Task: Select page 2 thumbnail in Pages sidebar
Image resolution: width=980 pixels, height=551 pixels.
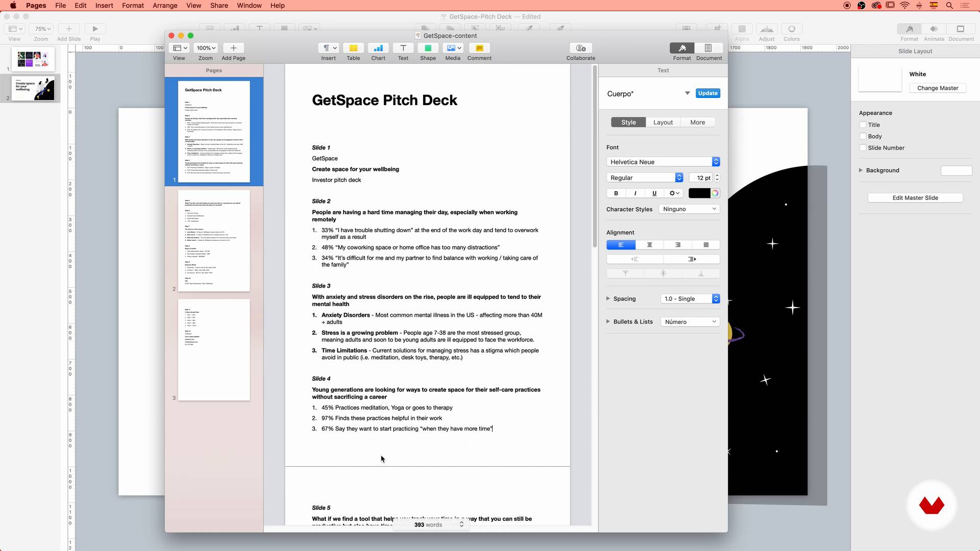Action: pos(214,241)
